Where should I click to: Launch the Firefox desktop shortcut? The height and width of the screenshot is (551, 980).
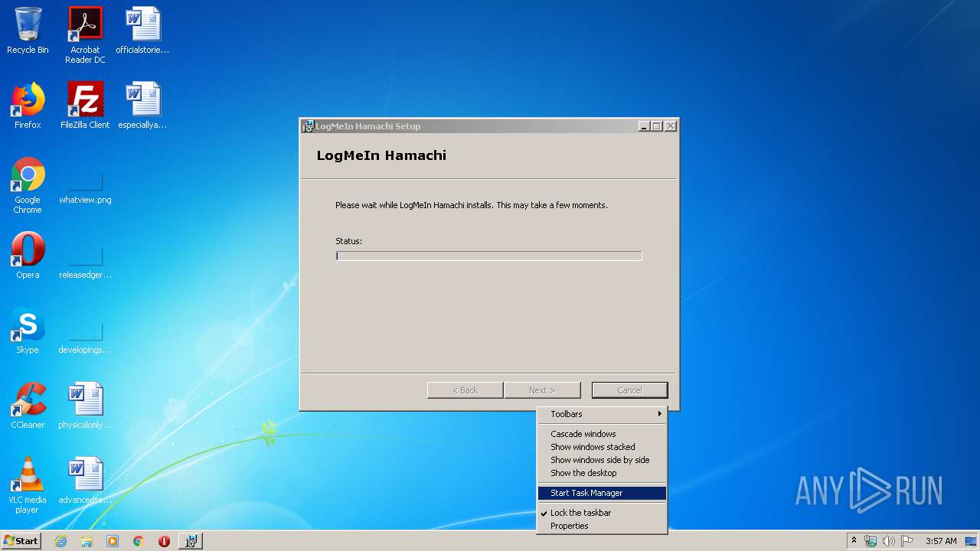tap(28, 106)
